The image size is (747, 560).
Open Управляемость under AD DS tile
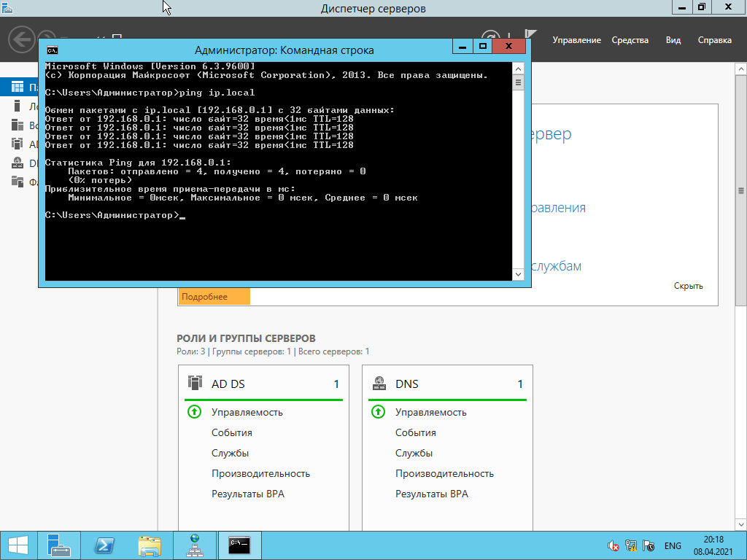247,412
